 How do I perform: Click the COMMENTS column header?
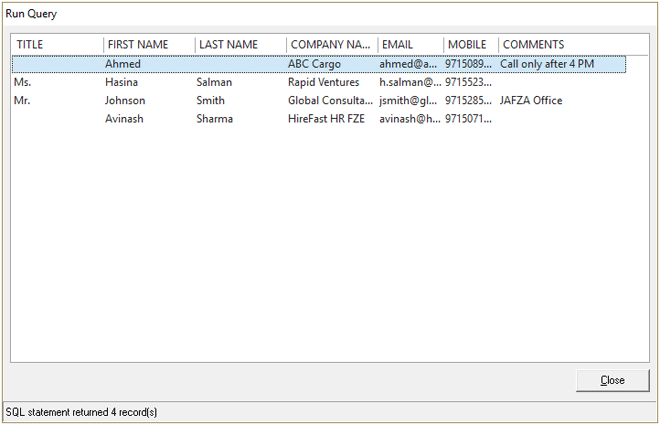click(x=560, y=45)
